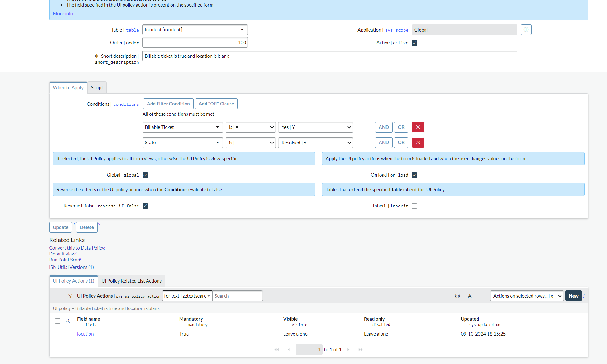The height and width of the screenshot is (364, 607).
Task: Select the When to Apply tab
Action: (x=68, y=88)
